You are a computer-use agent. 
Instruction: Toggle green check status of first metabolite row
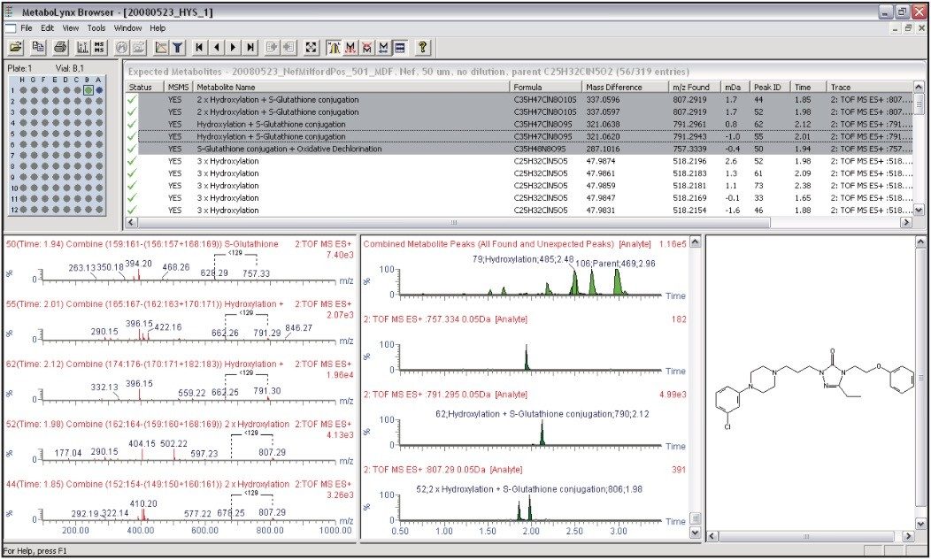(132, 100)
